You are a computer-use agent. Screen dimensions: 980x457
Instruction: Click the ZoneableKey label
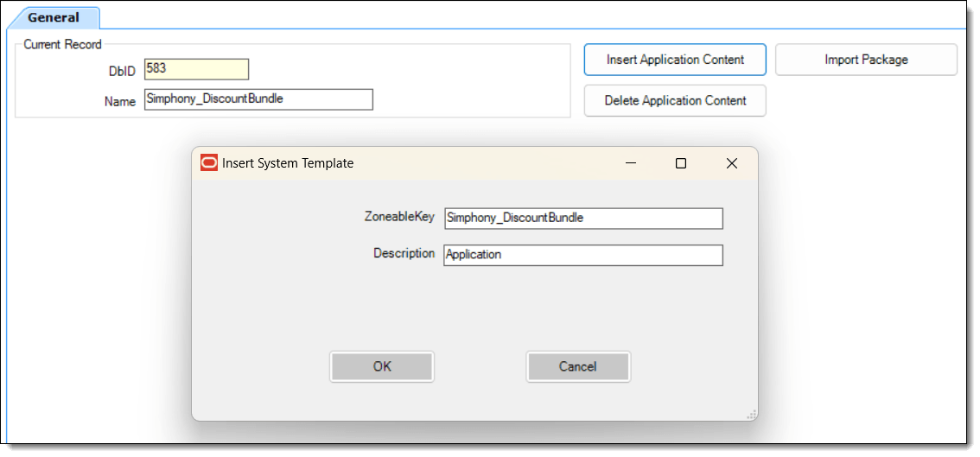coord(399,216)
